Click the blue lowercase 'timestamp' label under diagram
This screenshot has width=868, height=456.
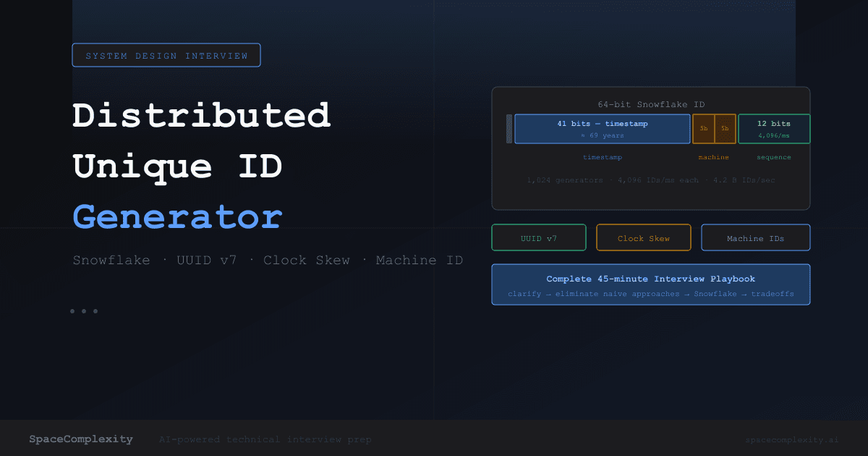click(x=603, y=157)
